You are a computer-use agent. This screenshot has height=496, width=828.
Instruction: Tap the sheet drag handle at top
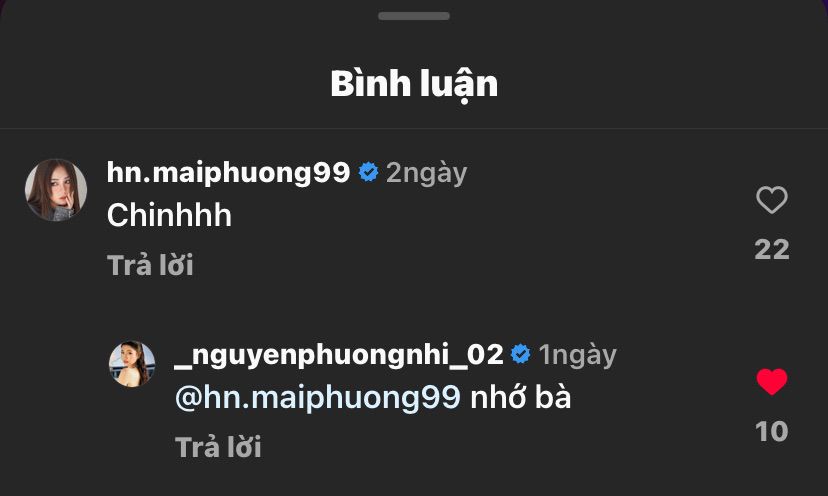click(414, 16)
